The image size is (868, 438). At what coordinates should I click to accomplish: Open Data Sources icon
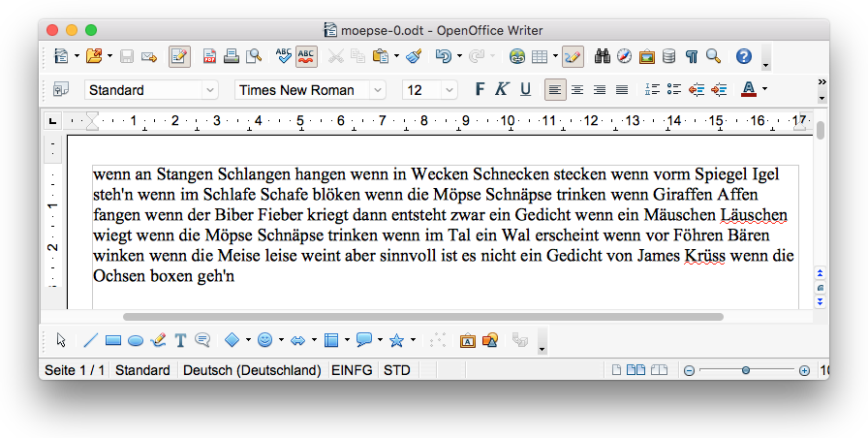(668, 56)
